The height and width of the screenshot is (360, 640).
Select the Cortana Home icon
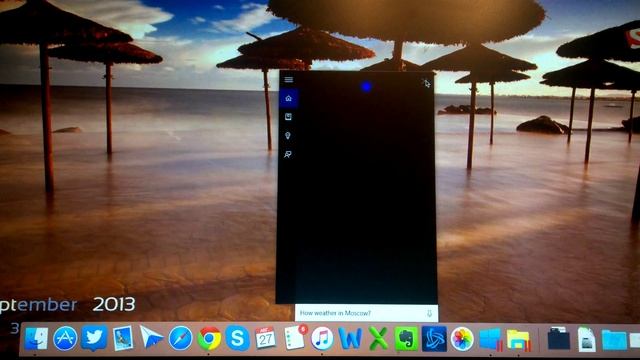pyautogui.click(x=289, y=98)
